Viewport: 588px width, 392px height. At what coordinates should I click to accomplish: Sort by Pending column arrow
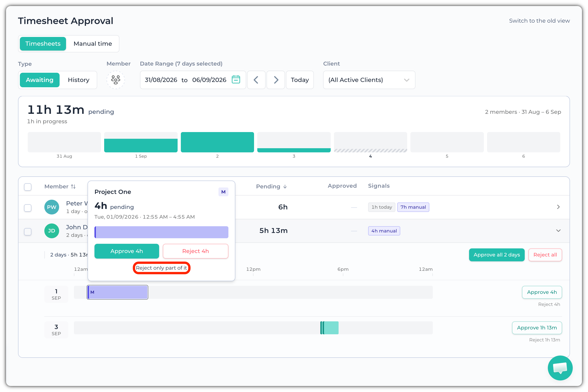pyautogui.click(x=285, y=187)
